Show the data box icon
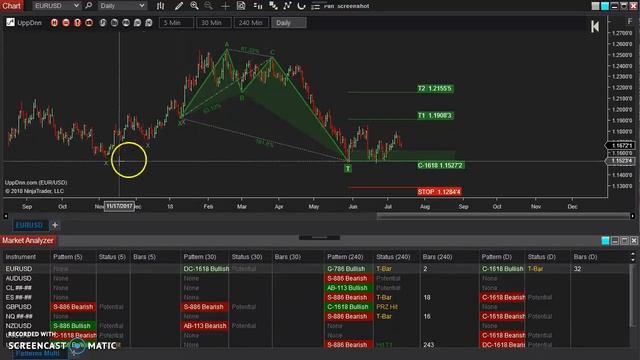The width and height of the screenshot is (640, 360). point(241,6)
